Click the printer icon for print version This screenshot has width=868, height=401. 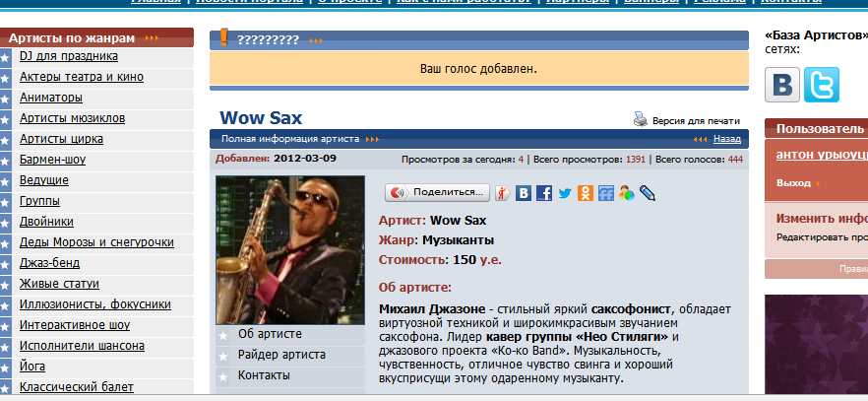coord(640,119)
